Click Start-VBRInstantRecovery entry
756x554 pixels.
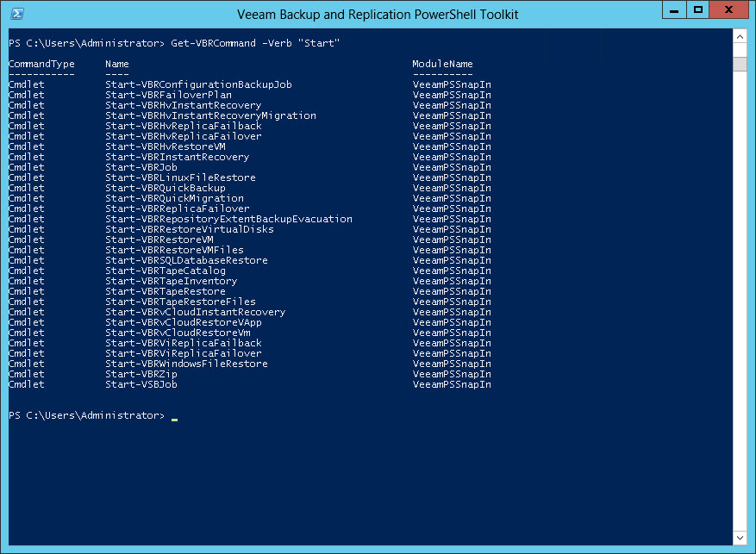(x=178, y=157)
